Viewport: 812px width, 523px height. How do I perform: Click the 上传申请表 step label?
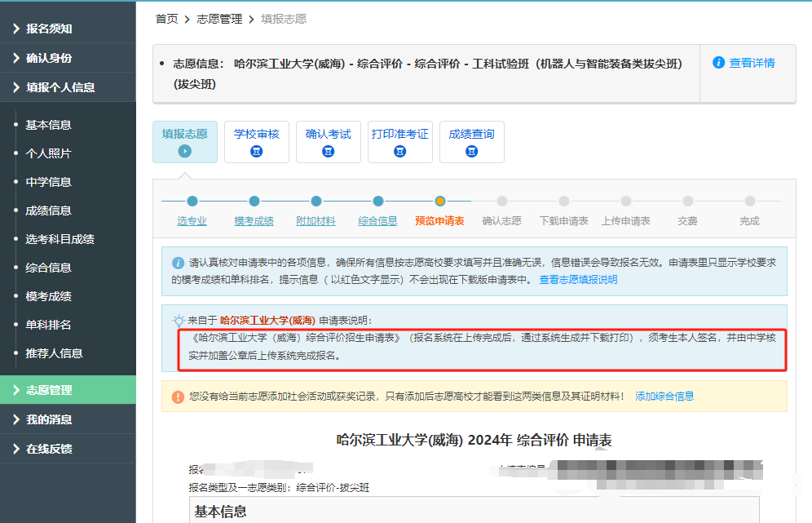point(625,221)
